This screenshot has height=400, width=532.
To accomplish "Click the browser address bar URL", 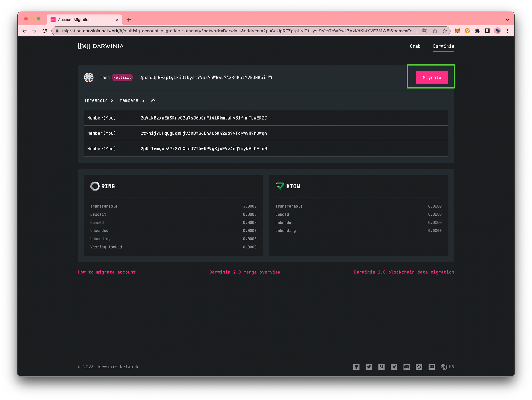I will [239, 31].
